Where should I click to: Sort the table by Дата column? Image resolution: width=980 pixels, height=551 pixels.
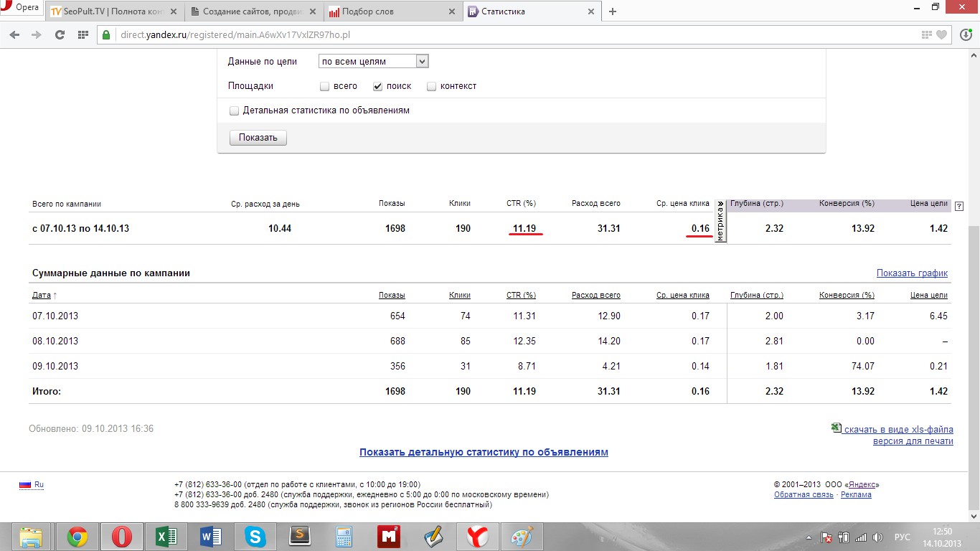point(42,295)
